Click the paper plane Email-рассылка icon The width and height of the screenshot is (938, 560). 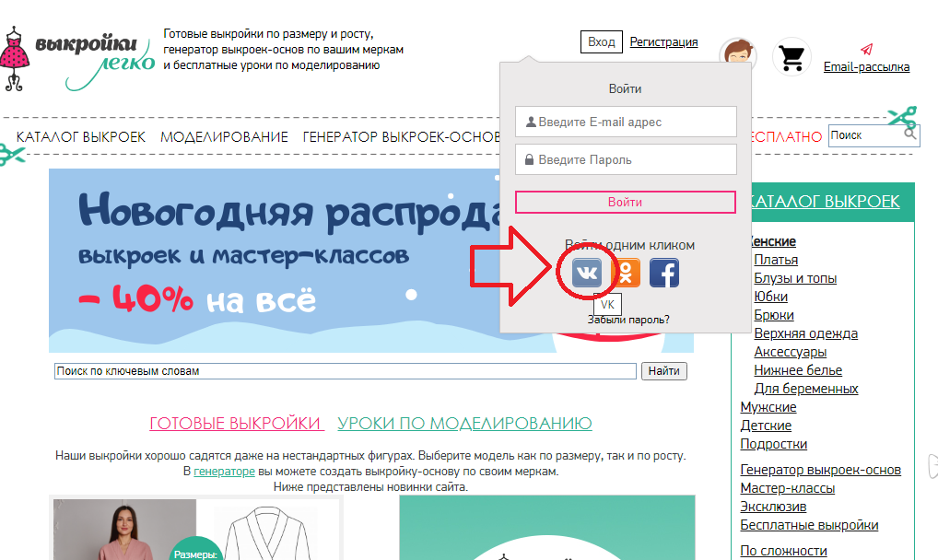(866, 50)
